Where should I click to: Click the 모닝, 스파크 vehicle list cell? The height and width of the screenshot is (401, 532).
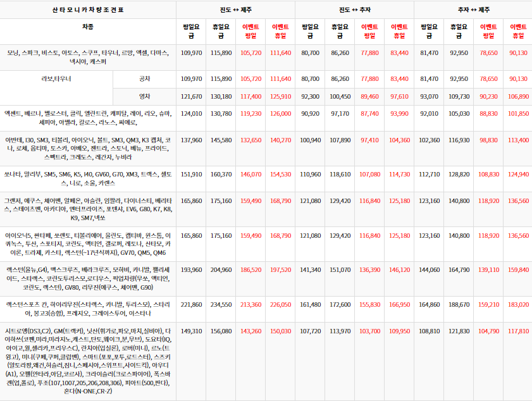tap(88, 58)
